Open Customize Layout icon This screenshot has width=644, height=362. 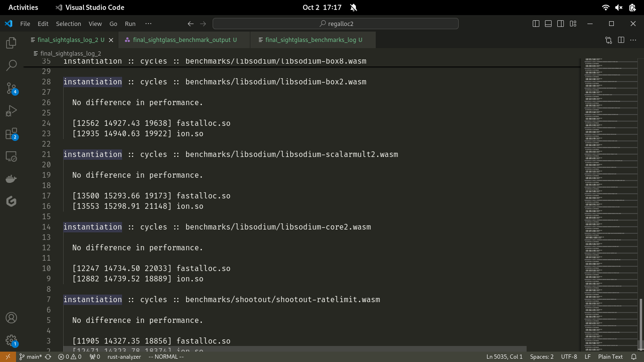pyautogui.click(x=573, y=24)
